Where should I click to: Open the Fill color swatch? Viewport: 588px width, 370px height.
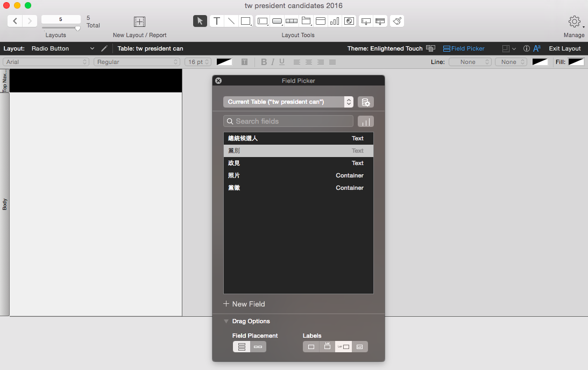coord(576,62)
